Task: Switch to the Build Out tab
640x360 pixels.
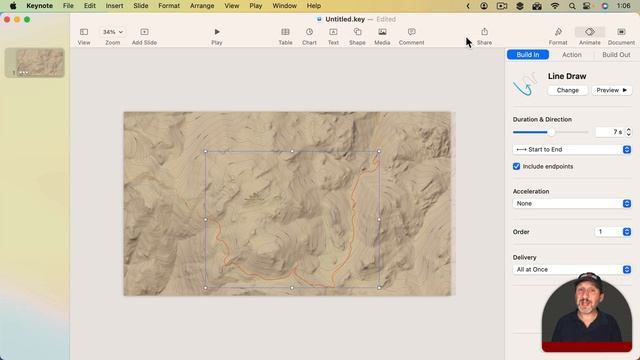Action: click(x=616, y=55)
